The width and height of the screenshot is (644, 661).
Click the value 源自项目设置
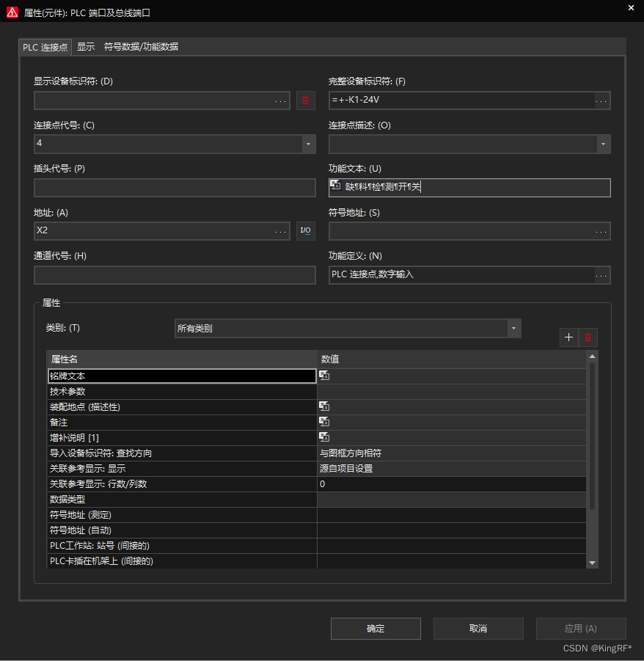346,469
